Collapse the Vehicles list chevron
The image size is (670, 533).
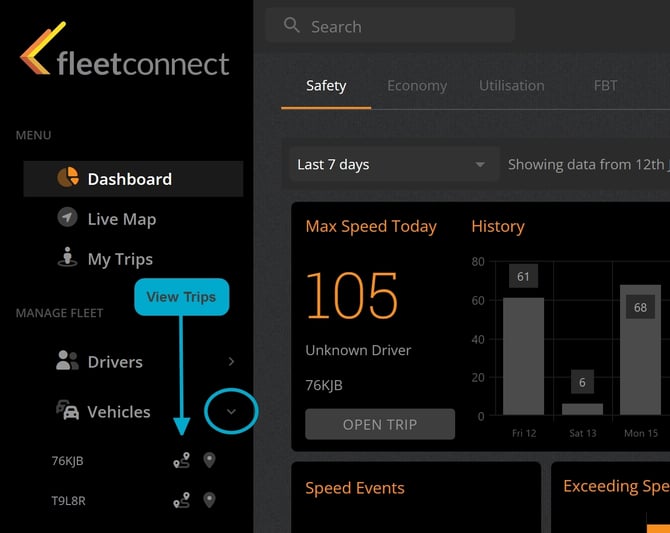coord(231,412)
